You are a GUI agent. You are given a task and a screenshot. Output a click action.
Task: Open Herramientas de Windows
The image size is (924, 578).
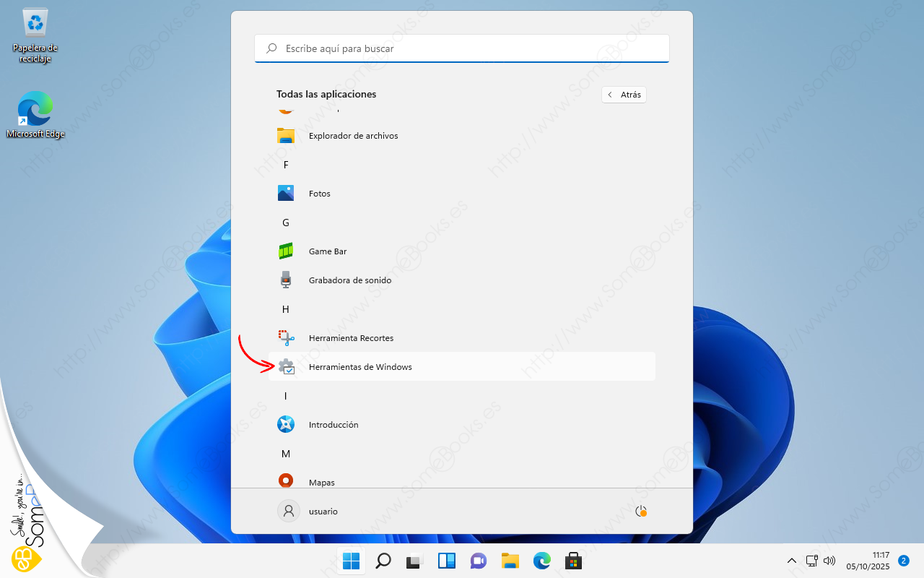pyautogui.click(x=359, y=367)
